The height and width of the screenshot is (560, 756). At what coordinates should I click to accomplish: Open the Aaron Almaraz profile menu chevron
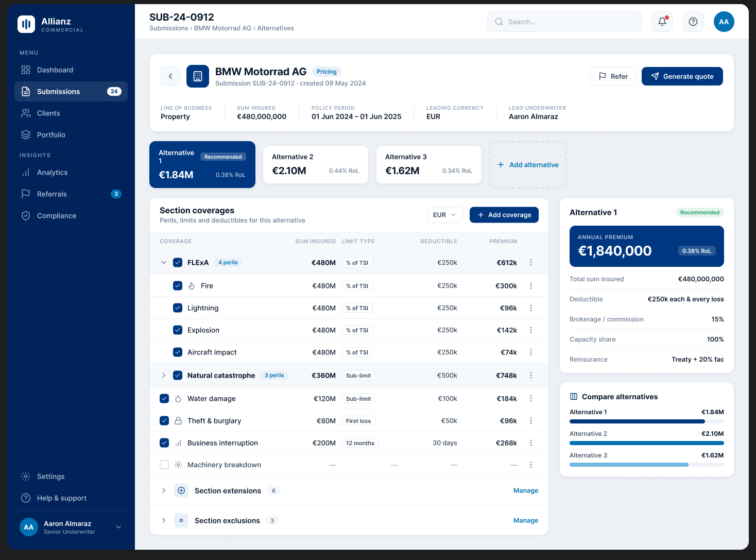click(118, 527)
